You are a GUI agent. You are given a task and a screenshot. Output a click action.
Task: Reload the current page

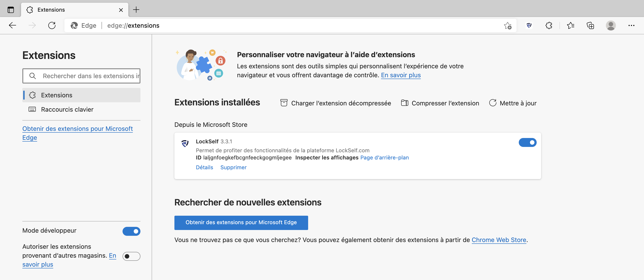pos(52,25)
